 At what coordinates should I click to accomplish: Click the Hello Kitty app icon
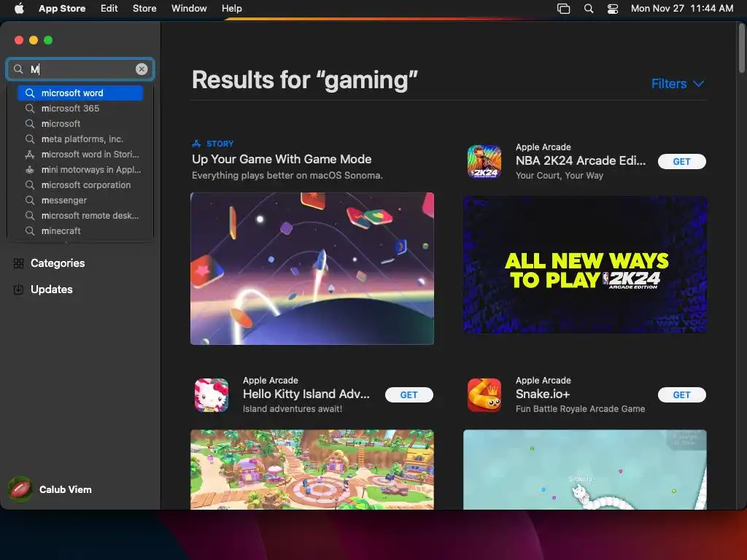[211, 394]
